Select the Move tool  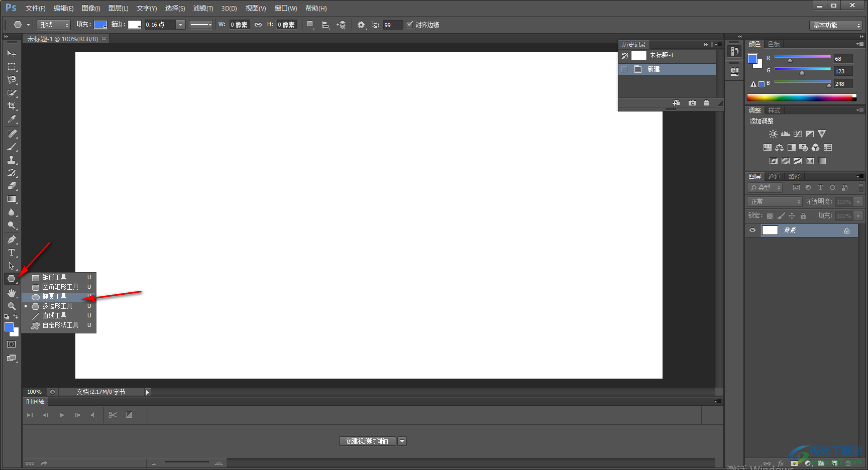point(11,53)
